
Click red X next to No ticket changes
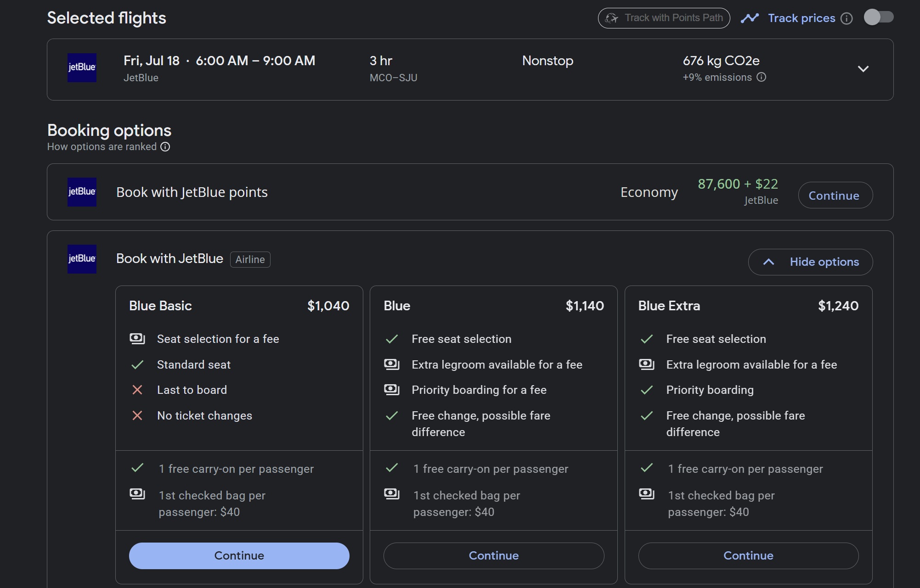click(137, 415)
